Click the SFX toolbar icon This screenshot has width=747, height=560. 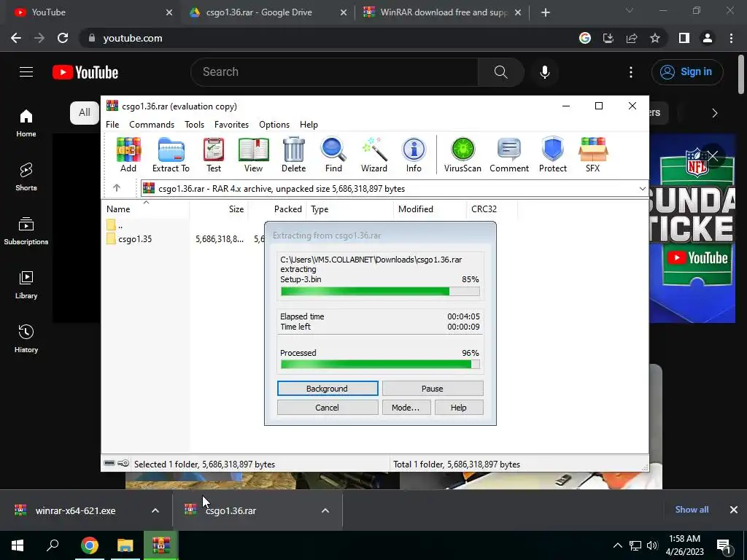pyautogui.click(x=592, y=155)
